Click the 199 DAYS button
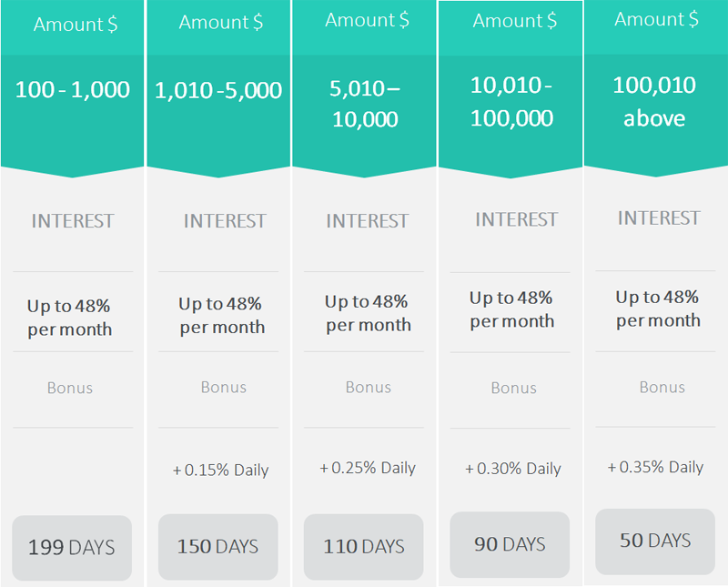The width and height of the screenshot is (728, 587). (72, 548)
